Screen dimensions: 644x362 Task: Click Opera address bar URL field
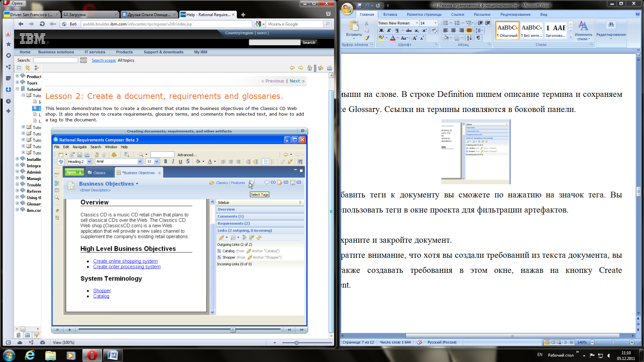(x=166, y=24)
